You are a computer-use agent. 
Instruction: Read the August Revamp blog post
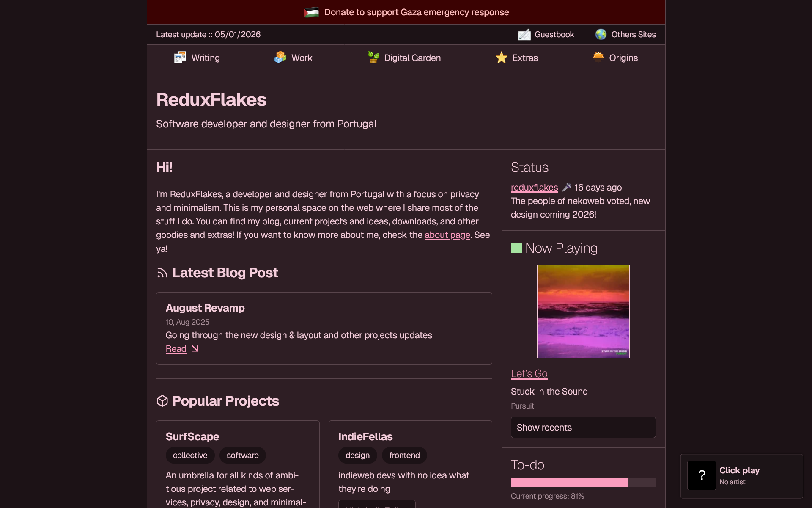(176, 349)
